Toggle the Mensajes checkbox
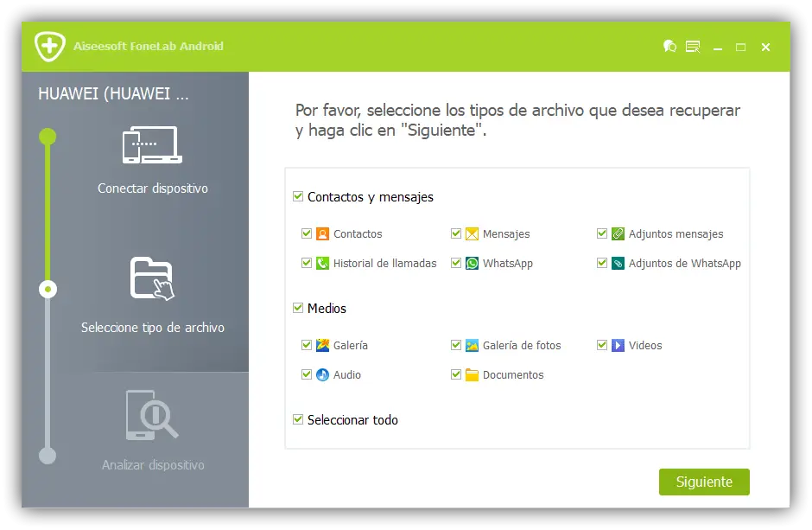 (456, 233)
